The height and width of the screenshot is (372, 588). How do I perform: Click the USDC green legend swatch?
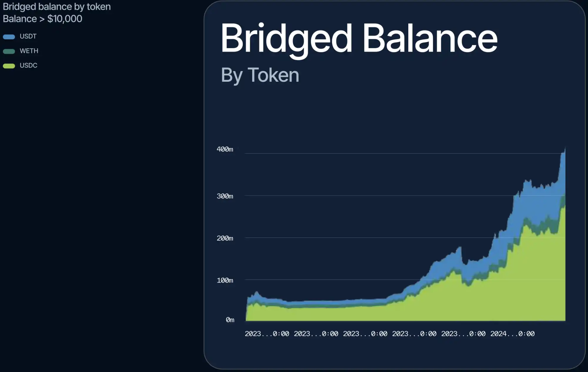(9, 66)
